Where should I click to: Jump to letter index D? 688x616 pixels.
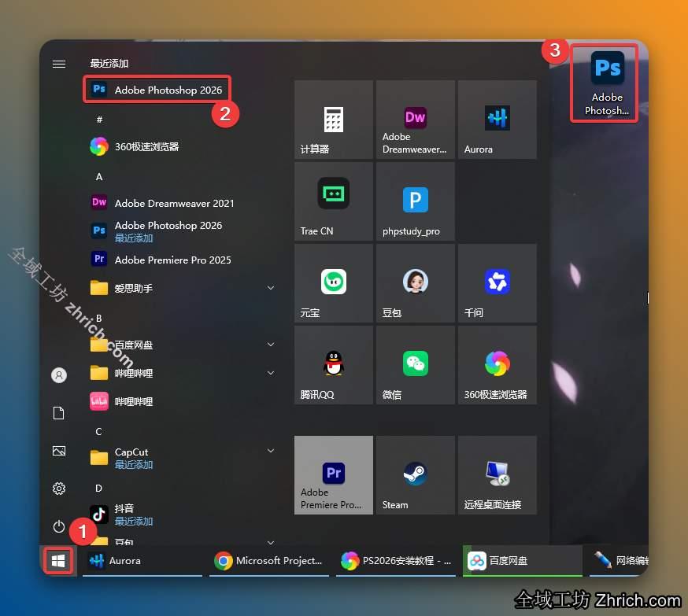click(x=98, y=489)
